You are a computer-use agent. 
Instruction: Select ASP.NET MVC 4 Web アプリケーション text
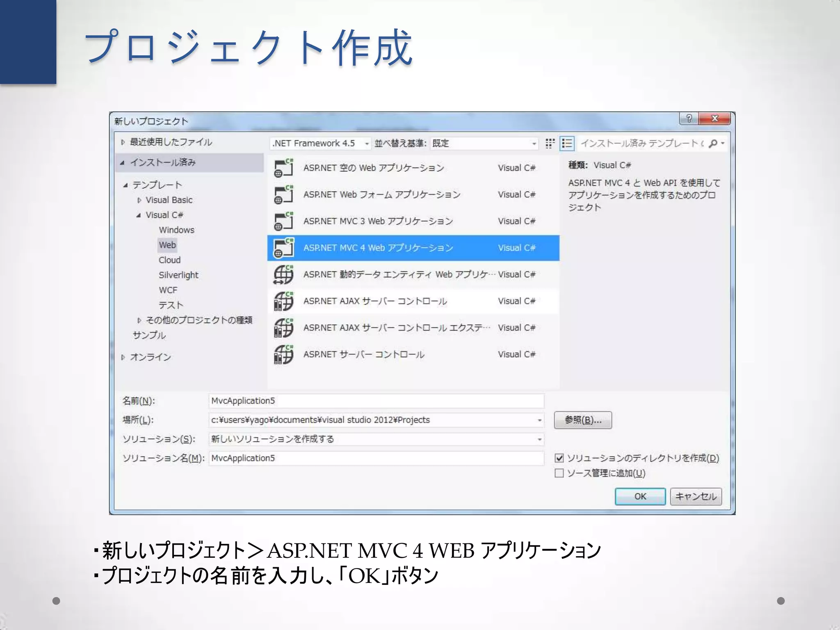tap(378, 248)
